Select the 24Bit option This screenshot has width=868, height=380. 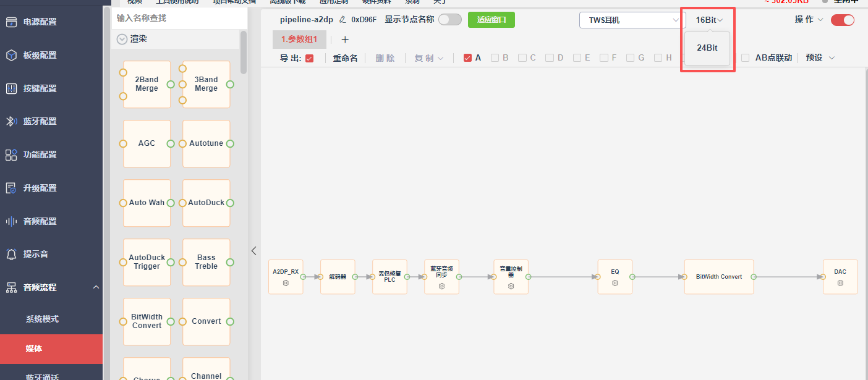click(x=707, y=48)
